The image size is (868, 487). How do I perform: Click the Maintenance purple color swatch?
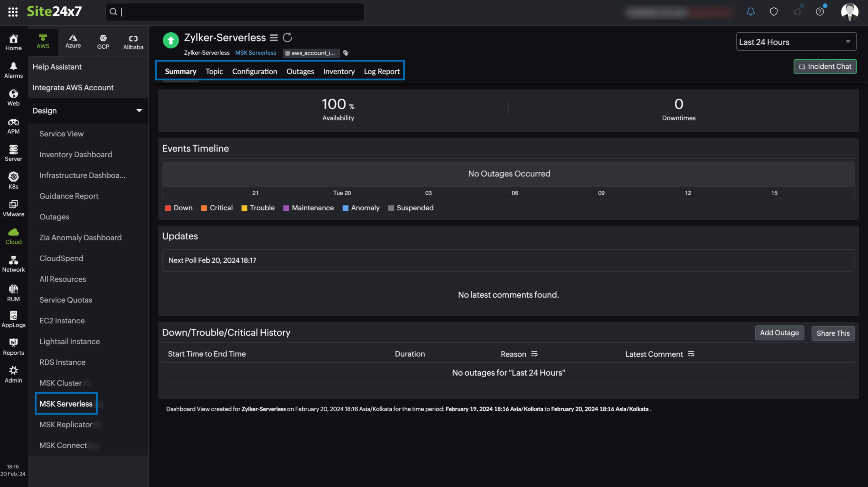tap(286, 208)
